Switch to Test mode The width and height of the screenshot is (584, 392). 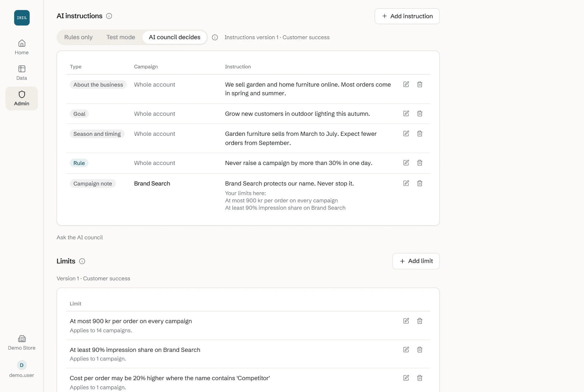121,37
